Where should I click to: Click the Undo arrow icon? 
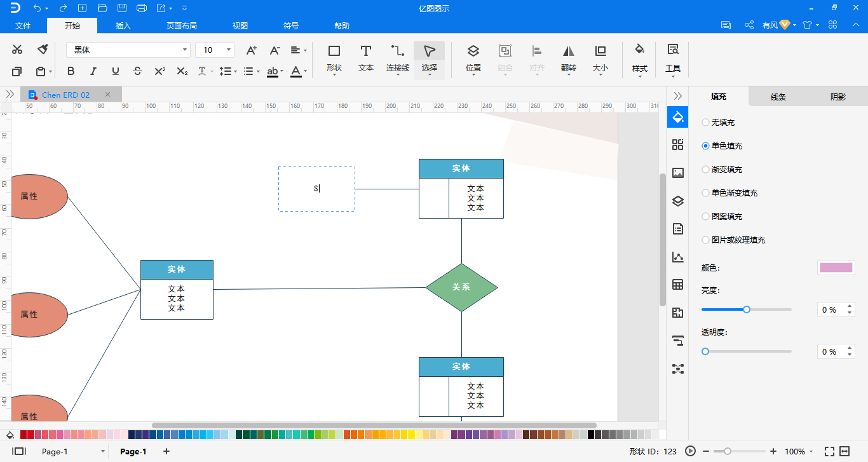tap(37, 8)
